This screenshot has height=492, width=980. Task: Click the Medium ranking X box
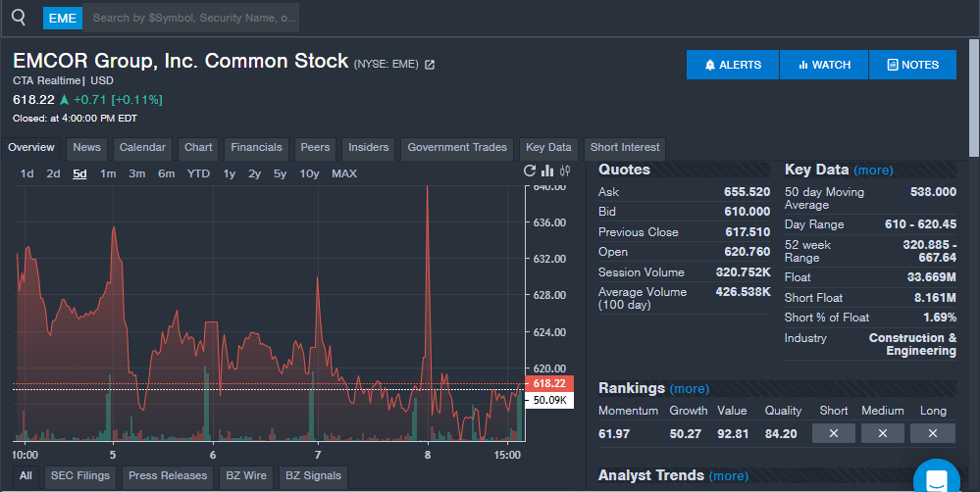tap(883, 433)
